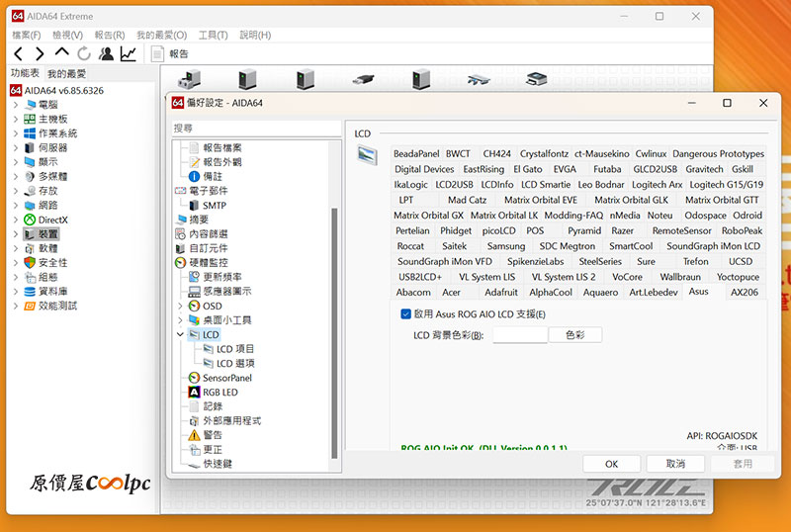
Task: Select the DirectX Xbox icon
Action: (30, 220)
